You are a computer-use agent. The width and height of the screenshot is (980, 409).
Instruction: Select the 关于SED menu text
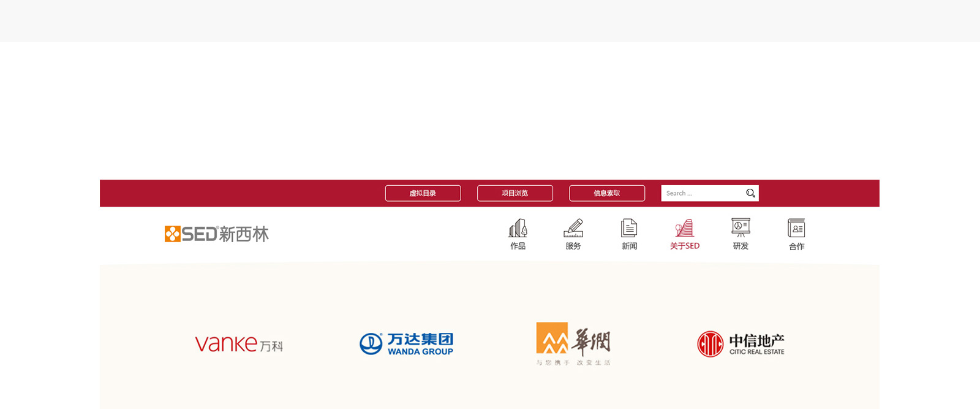pos(684,246)
